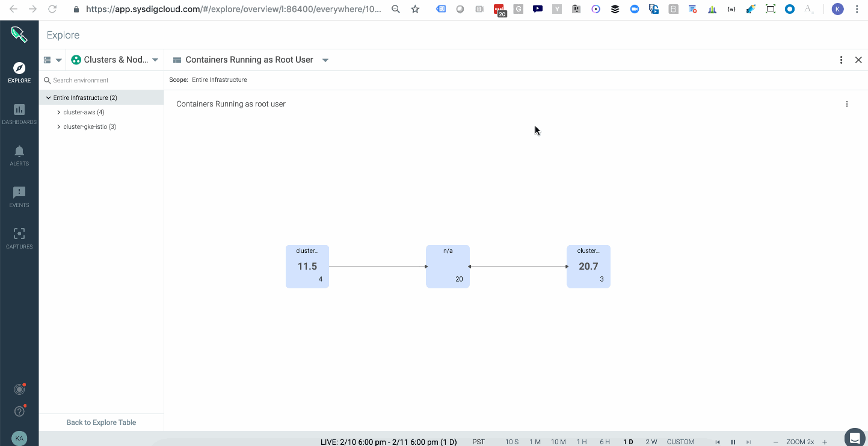Click Back to Explore Table link
The width and height of the screenshot is (868, 446).
pos(101,423)
